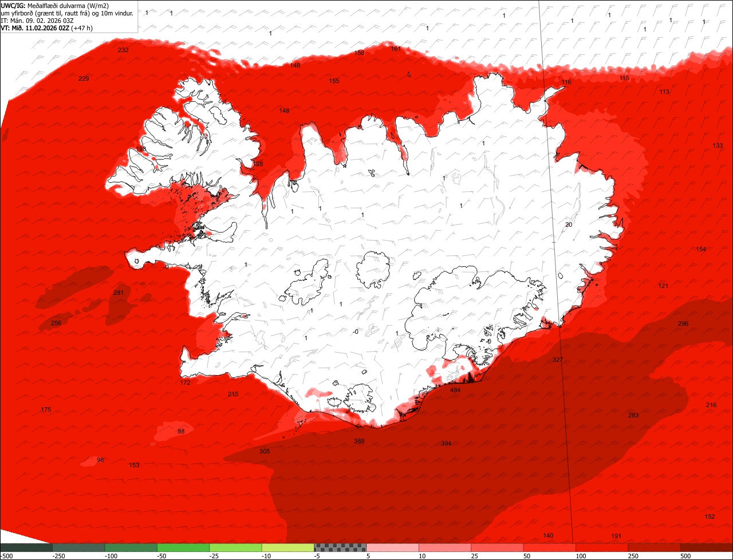Click the value 115 in the northeast sea
This screenshot has height=560, width=733.
point(624,78)
